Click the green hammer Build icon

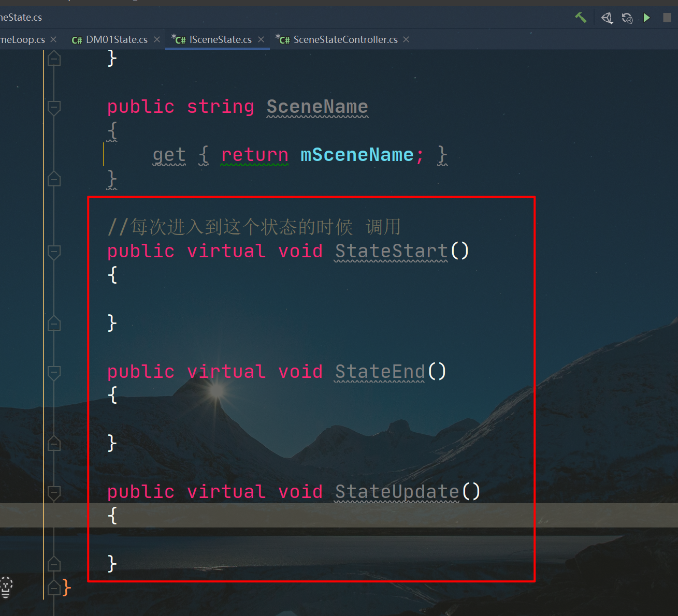tap(581, 18)
